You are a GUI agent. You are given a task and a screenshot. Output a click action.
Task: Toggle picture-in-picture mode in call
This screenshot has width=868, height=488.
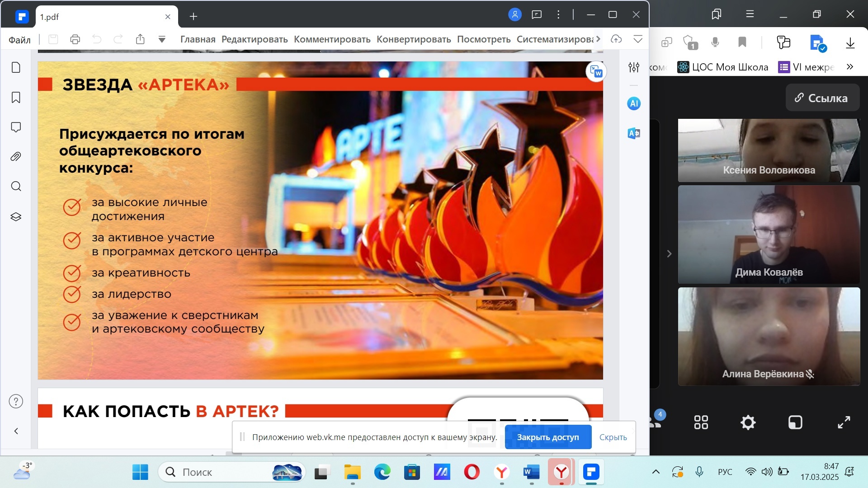coord(795,422)
